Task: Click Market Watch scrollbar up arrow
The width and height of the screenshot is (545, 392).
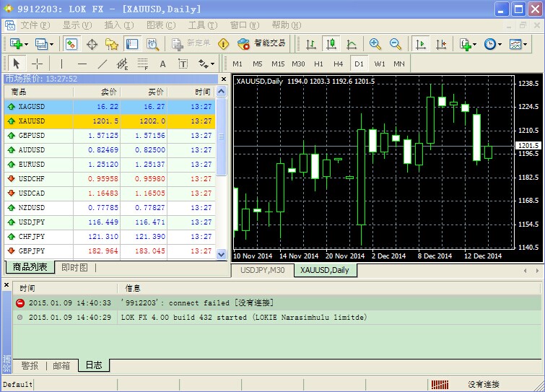Action: pyautogui.click(x=222, y=92)
